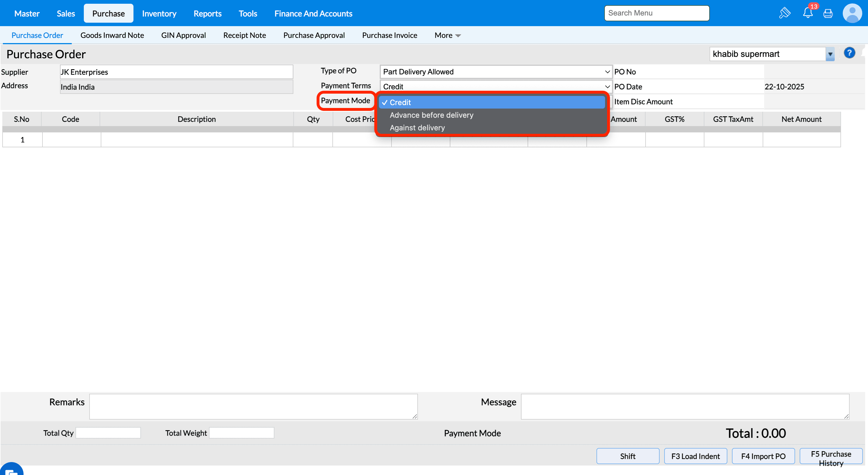Open the Type of PO dropdown
Viewport: 868px width, 475px height.
[x=496, y=72]
